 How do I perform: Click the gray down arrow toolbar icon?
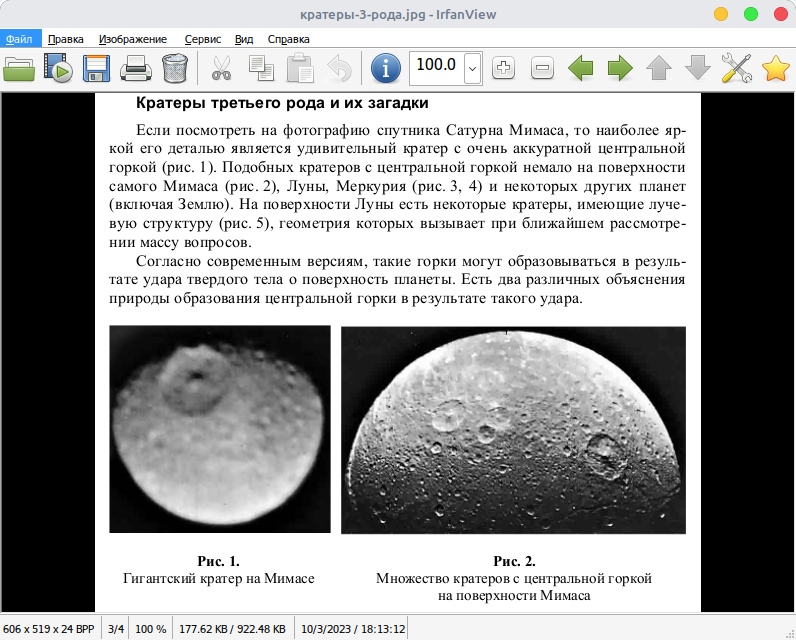click(698, 68)
